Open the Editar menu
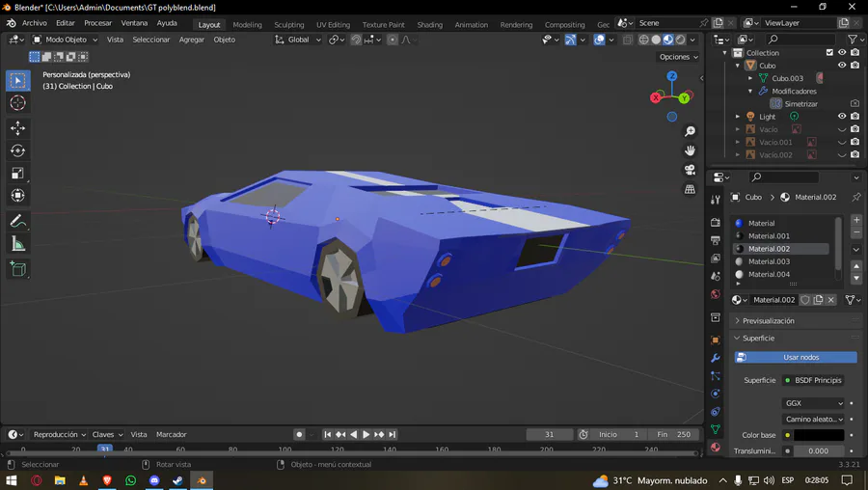Image resolution: width=868 pixels, height=490 pixels. [66, 23]
